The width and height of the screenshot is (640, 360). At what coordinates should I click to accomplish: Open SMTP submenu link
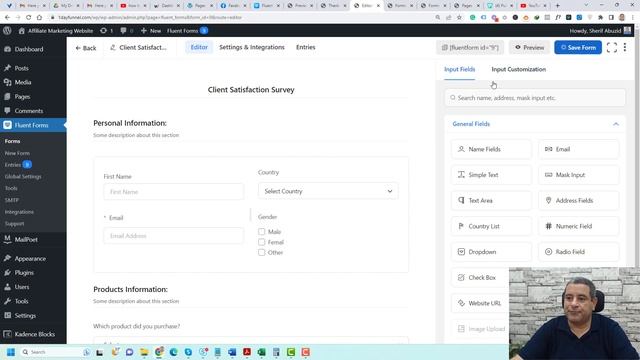coord(11,200)
